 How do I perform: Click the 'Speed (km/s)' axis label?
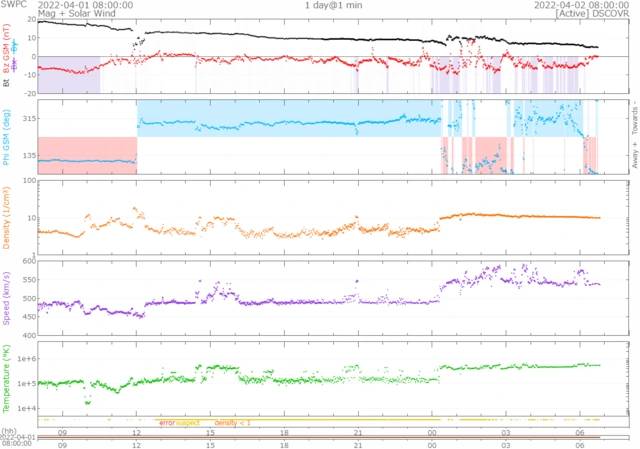pos(6,298)
